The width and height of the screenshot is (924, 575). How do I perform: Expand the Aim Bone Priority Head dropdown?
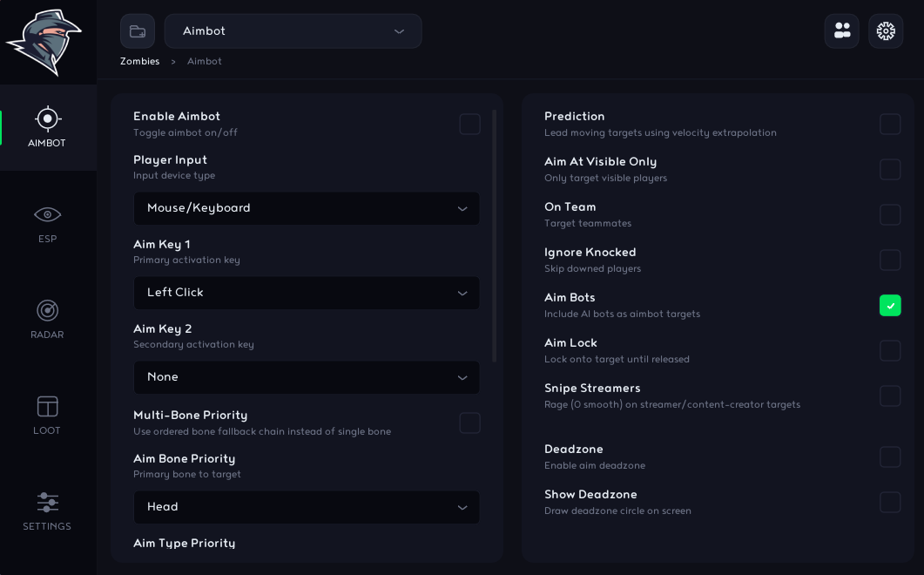[307, 507]
